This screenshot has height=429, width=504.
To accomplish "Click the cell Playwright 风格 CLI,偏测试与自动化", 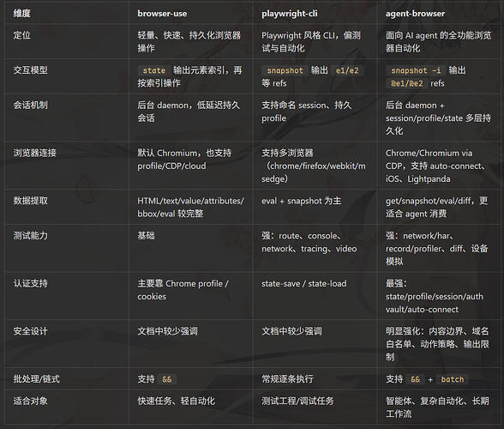I will click(x=311, y=41).
